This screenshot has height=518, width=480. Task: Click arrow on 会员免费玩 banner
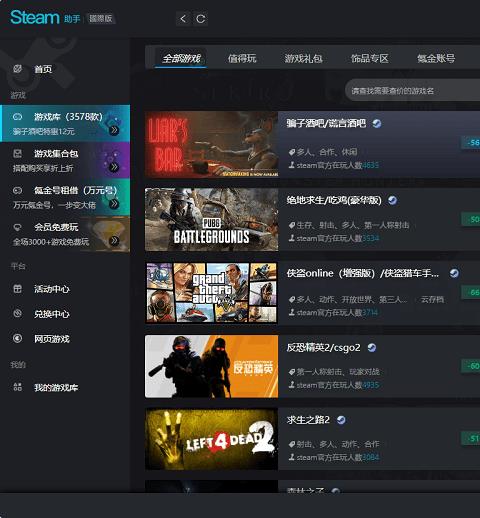114,241
